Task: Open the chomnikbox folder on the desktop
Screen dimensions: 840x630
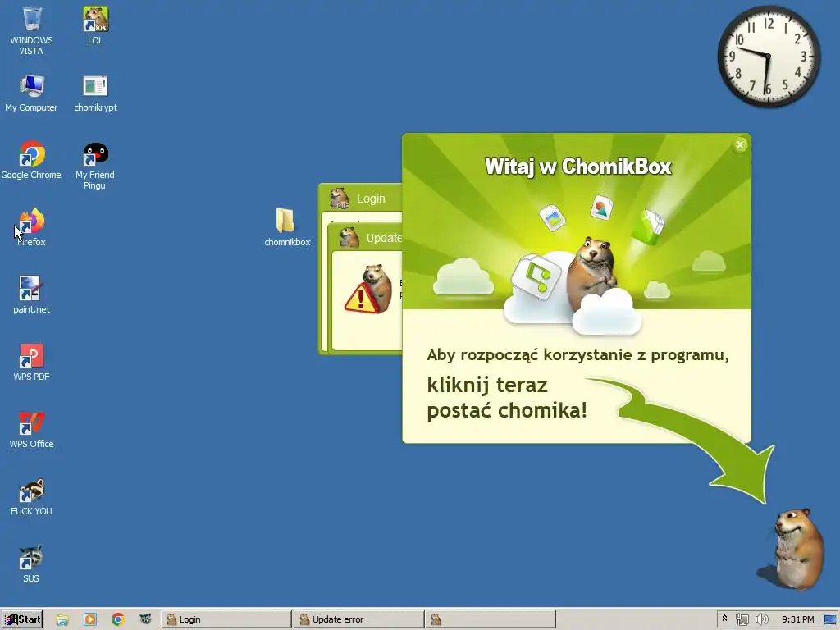Action: pyautogui.click(x=287, y=227)
